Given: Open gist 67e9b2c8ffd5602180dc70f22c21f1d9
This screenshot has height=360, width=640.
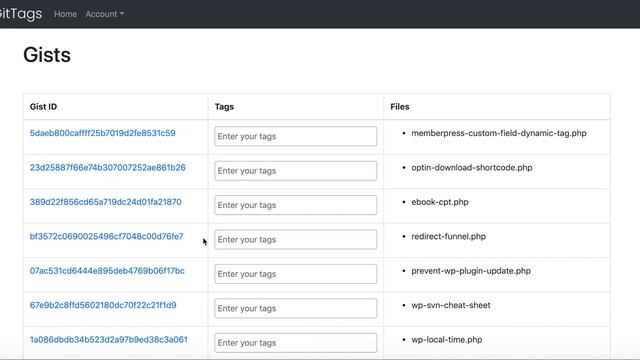Looking at the screenshot, I should 103,305.
